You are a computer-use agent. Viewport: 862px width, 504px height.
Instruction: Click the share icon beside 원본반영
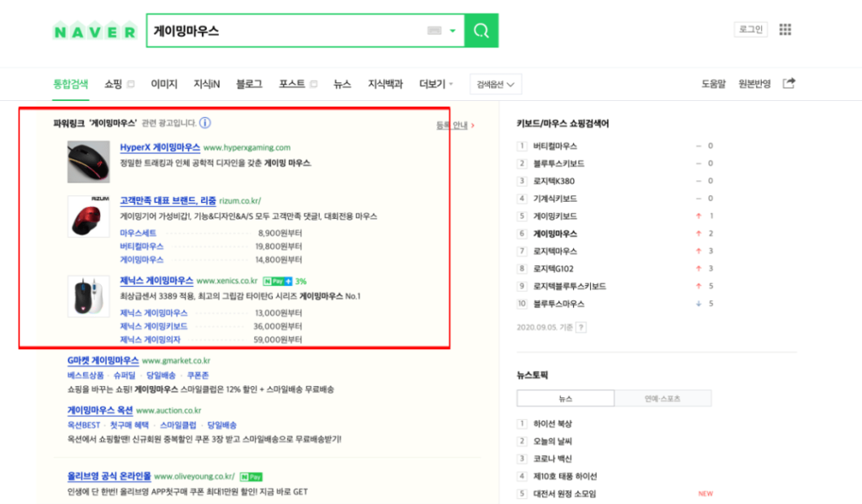789,83
